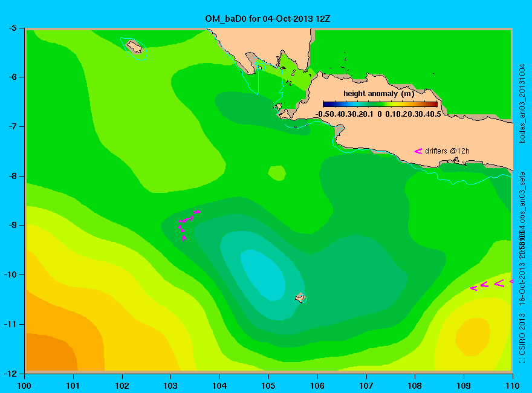Click the '110' longitude axis label

coord(513,386)
